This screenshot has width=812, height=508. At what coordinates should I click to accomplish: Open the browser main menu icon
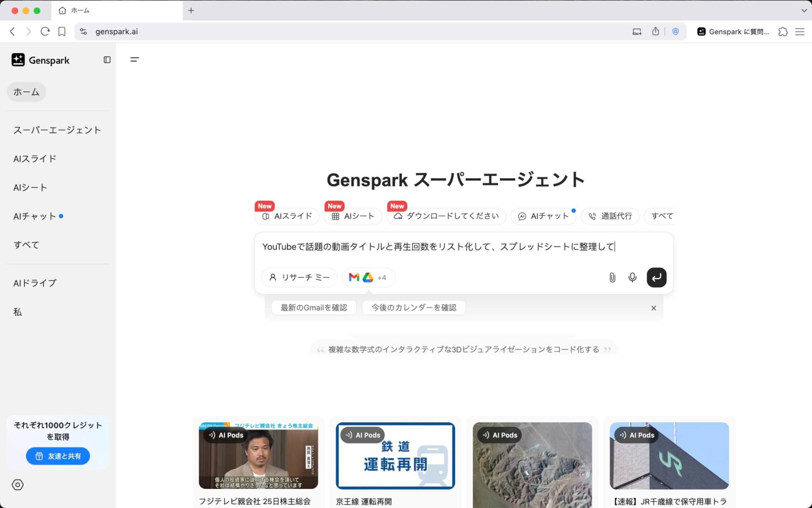[x=800, y=32]
